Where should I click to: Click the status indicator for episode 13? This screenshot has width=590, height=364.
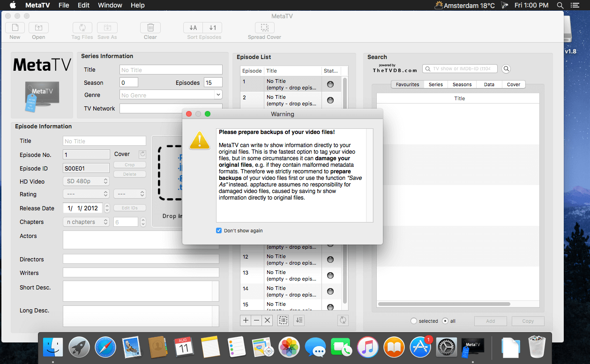point(330,275)
